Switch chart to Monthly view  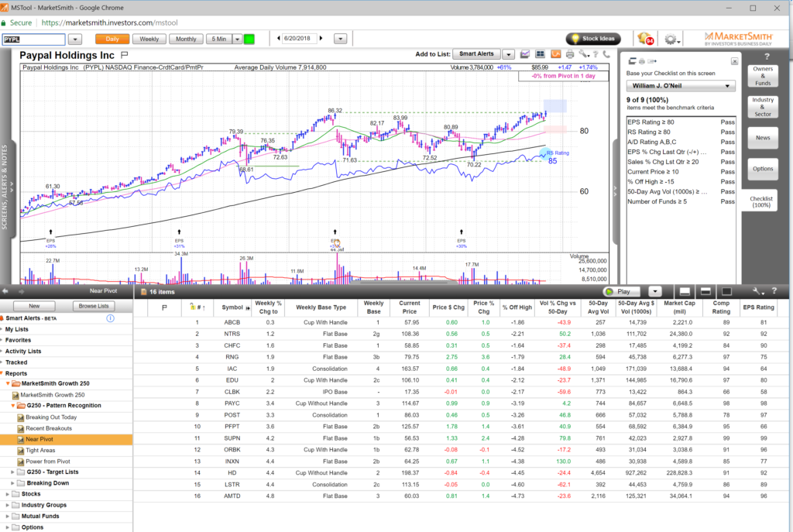(x=186, y=39)
